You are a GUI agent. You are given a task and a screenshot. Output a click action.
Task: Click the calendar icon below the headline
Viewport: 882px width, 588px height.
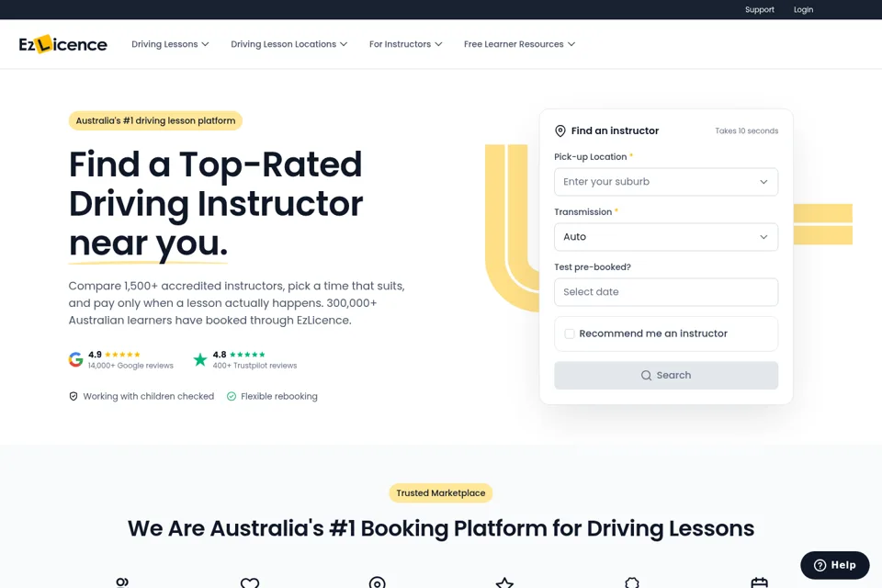pos(760,582)
